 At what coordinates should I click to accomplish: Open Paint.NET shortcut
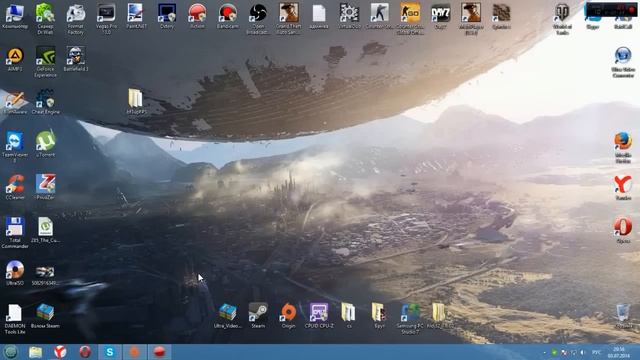[x=136, y=16]
